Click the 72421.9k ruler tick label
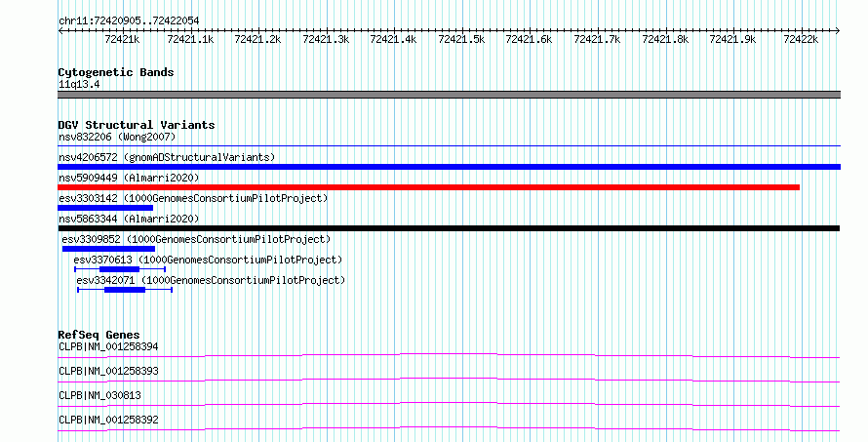 click(733, 39)
